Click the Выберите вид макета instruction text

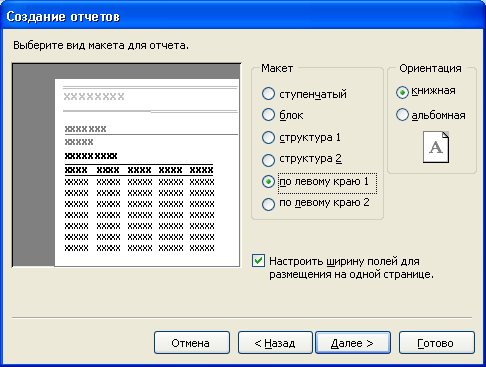pyautogui.click(x=101, y=45)
